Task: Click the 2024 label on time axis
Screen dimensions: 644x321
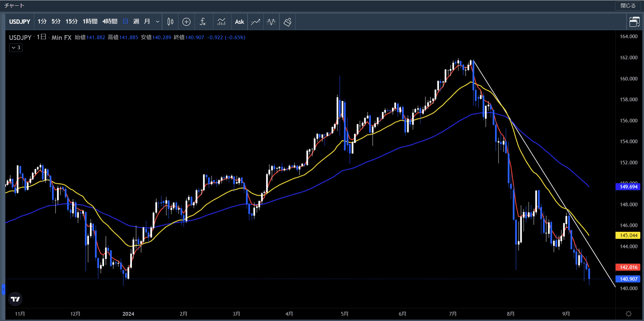Action: tap(128, 314)
